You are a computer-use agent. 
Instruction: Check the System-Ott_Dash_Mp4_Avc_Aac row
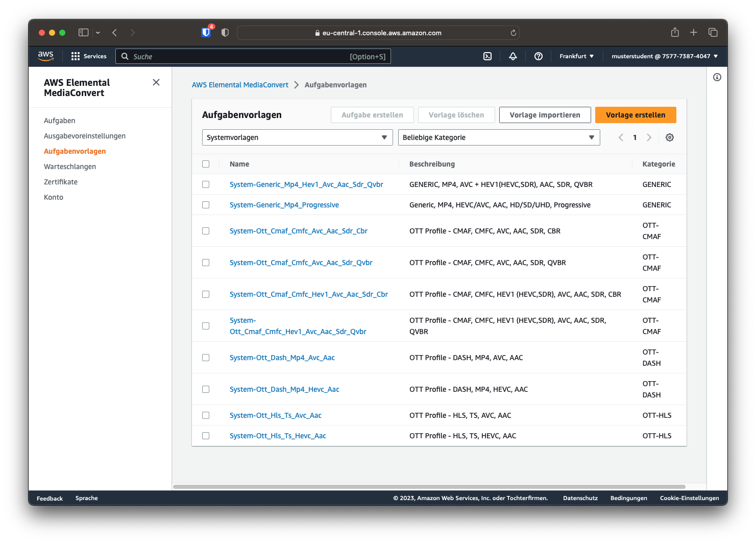(x=206, y=358)
